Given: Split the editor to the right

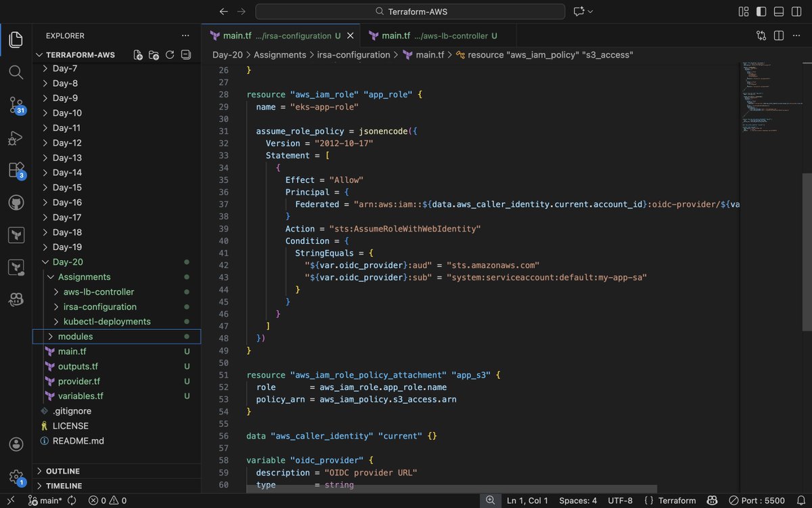Looking at the screenshot, I should point(779,36).
